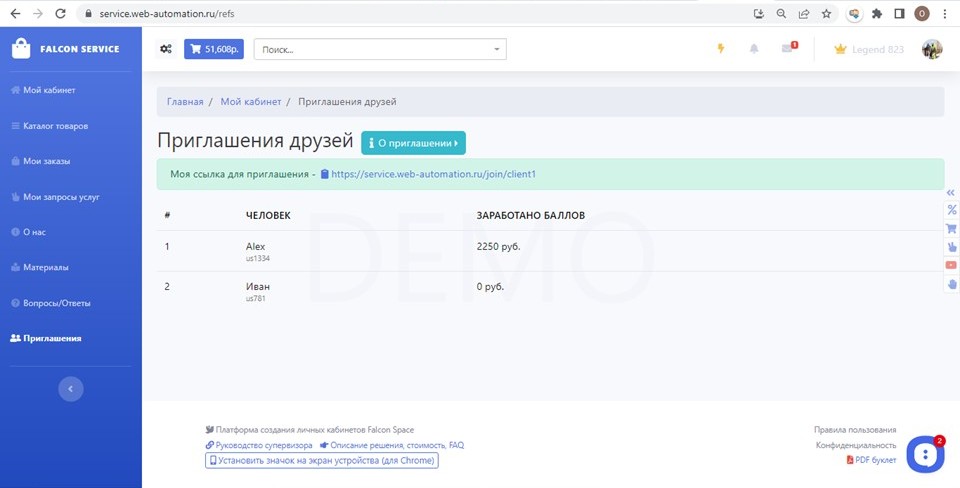Collapse right side panel with double chevron
The width and height of the screenshot is (960, 488).
[x=951, y=192]
